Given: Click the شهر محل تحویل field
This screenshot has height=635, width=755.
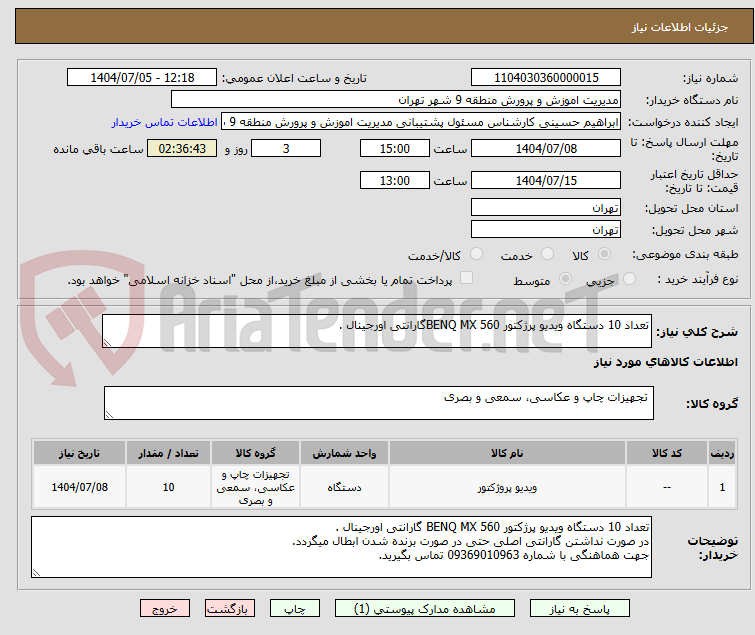Looking at the screenshot, I should point(546,230).
